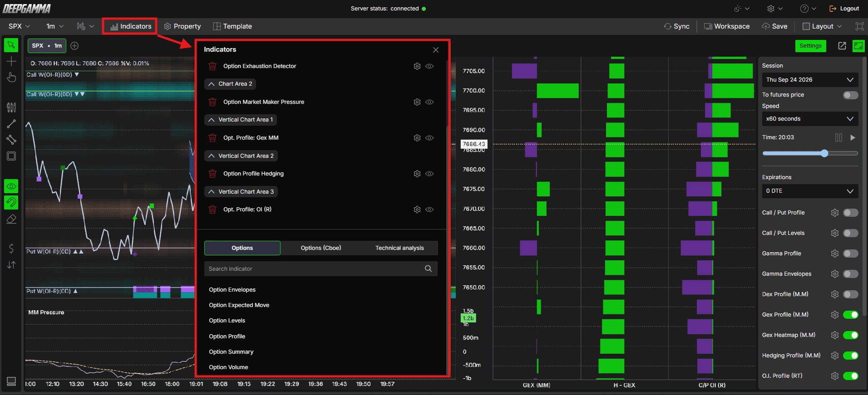
Task: Select the eraser tool in left sidebar
Action: 11,219
